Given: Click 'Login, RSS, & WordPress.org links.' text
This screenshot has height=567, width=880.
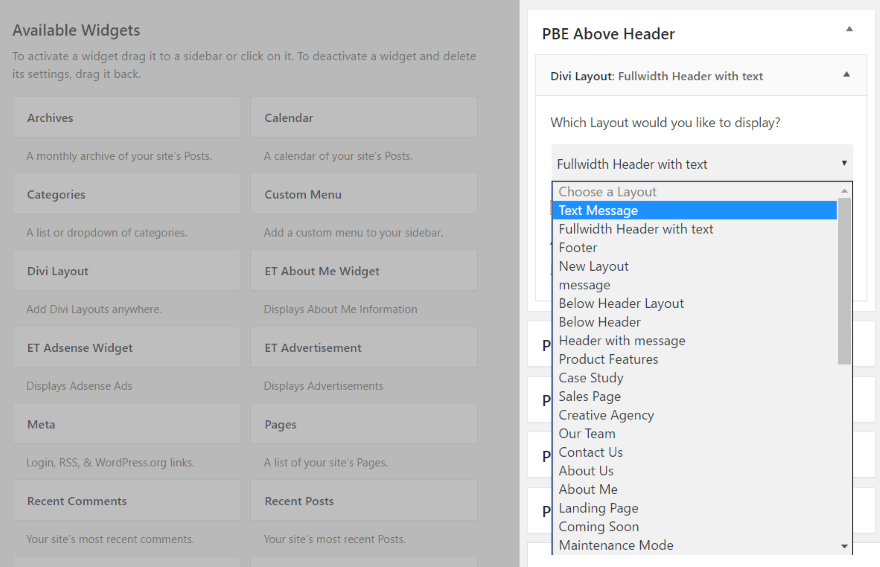Looking at the screenshot, I should tap(110, 463).
